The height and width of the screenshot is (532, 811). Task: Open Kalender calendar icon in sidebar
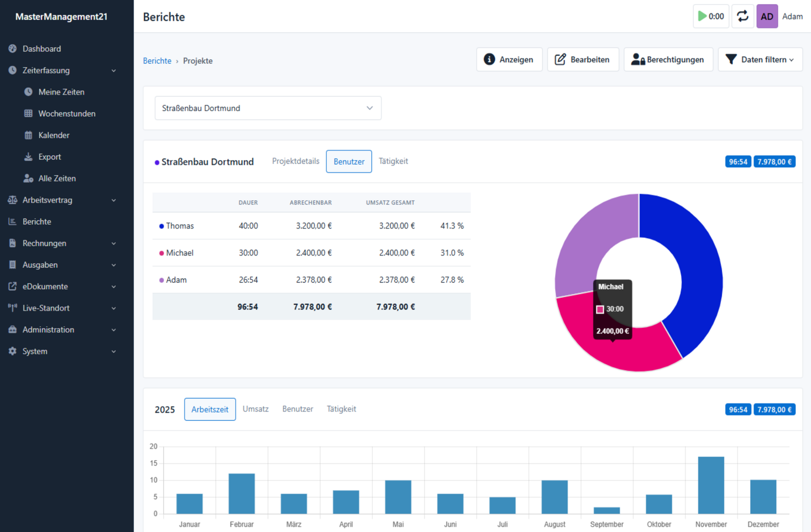28,135
